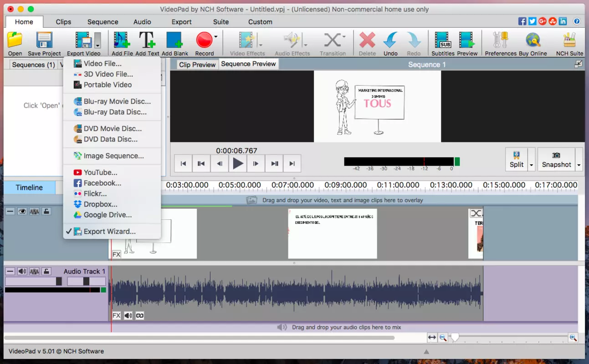The width and height of the screenshot is (589, 364).
Task: Click the Save Project floppy icon
Action: [44, 40]
